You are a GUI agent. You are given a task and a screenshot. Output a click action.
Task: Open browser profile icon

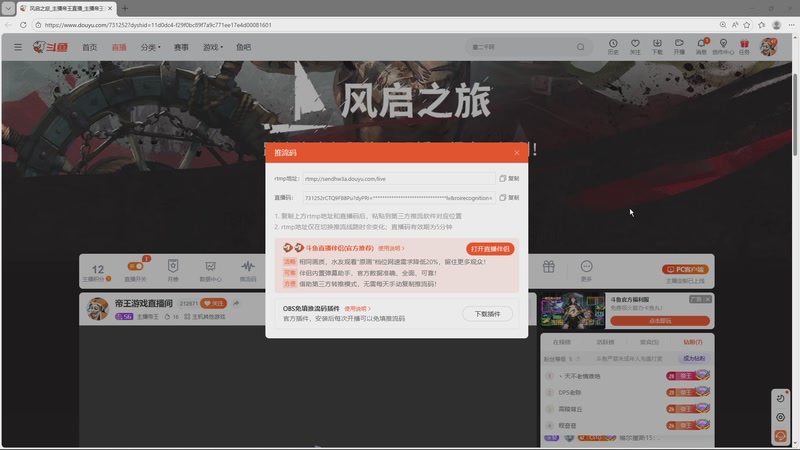point(777,24)
